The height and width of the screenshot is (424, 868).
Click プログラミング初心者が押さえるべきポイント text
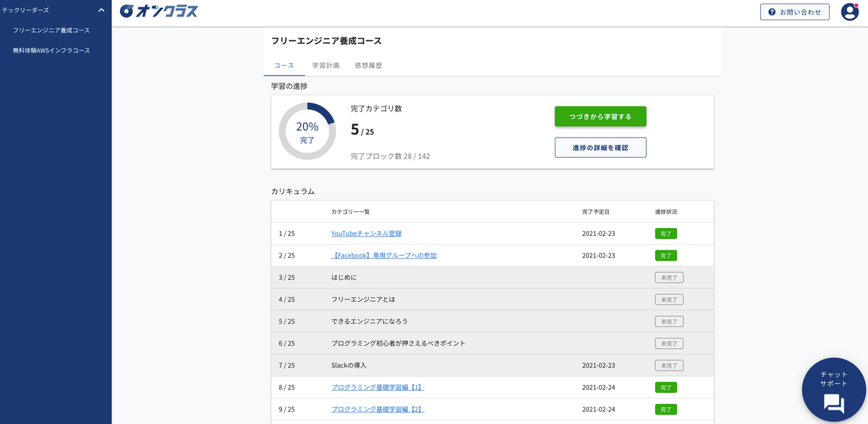point(399,343)
